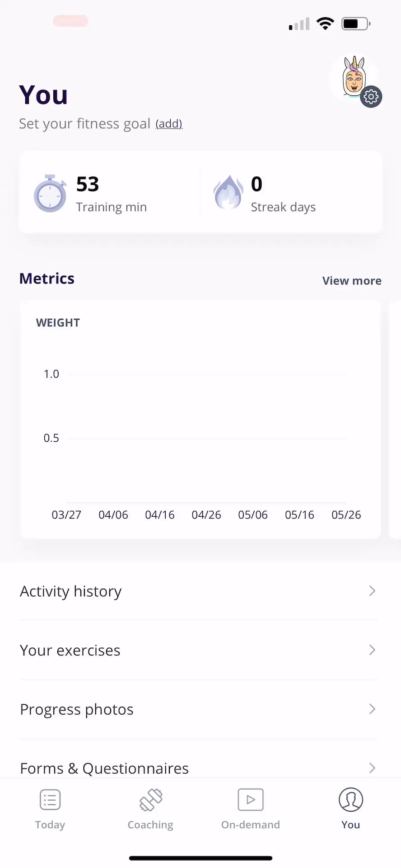Tap the battery status icon
Image resolution: width=401 pixels, height=868 pixels.
pos(356,24)
